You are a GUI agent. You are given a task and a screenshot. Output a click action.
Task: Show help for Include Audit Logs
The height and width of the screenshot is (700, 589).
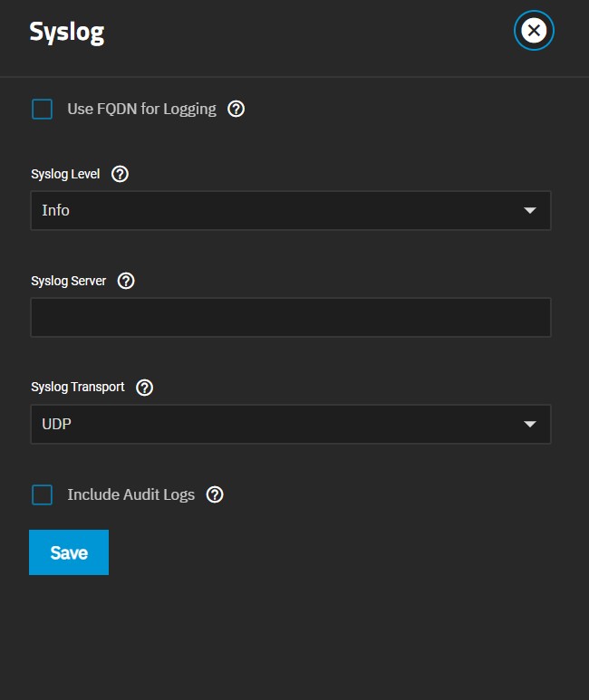215,494
